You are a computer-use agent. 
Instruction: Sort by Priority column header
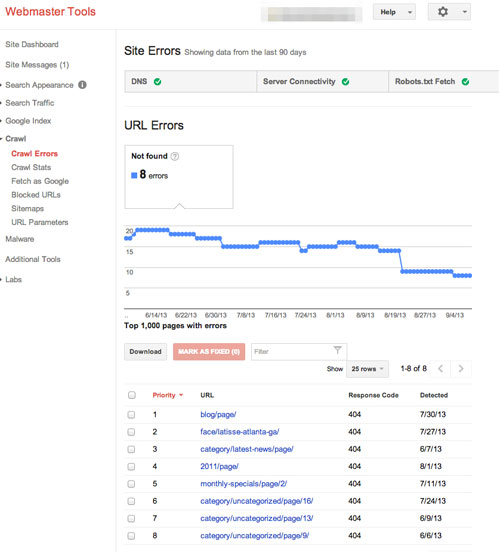tap(168, 395)
